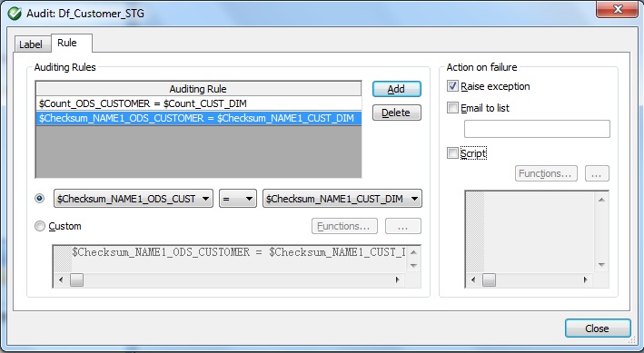644x353 pixels.
Task: Uncheck the Raise exception checkbox
Action: pos(452,86)
